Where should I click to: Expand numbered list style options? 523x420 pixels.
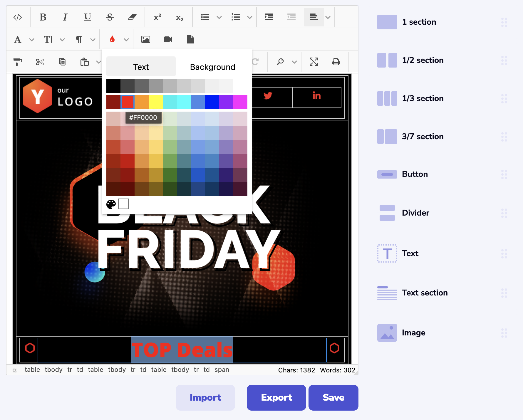tap(250, 17)
